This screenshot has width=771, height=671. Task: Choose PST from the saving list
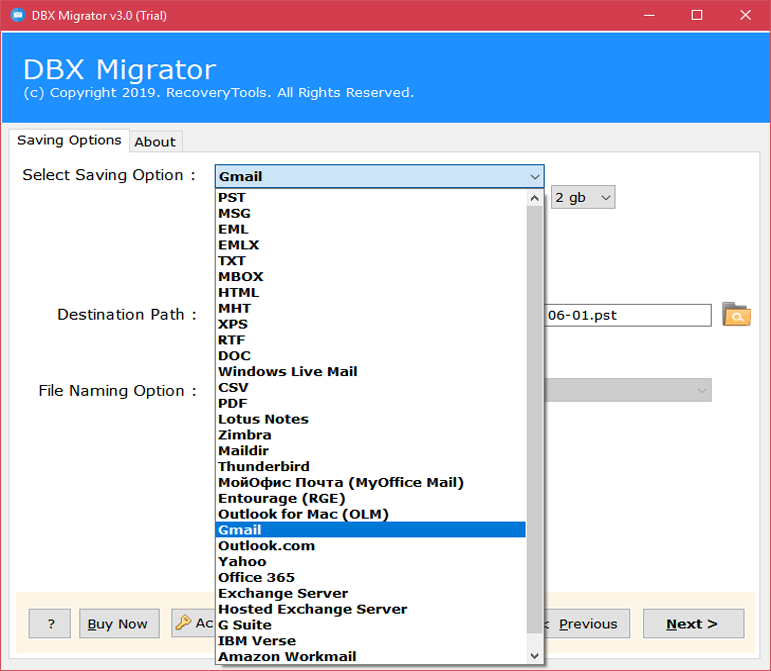371,198
